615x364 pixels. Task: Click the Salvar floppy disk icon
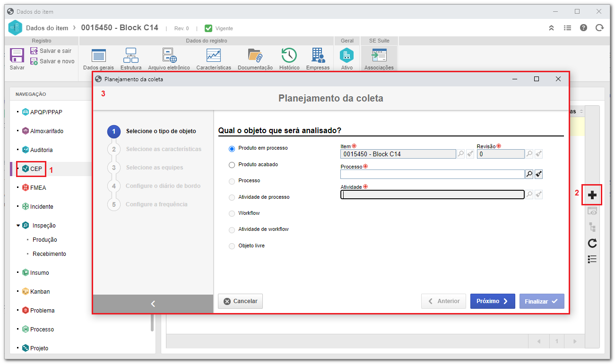[x=17, y=56]
